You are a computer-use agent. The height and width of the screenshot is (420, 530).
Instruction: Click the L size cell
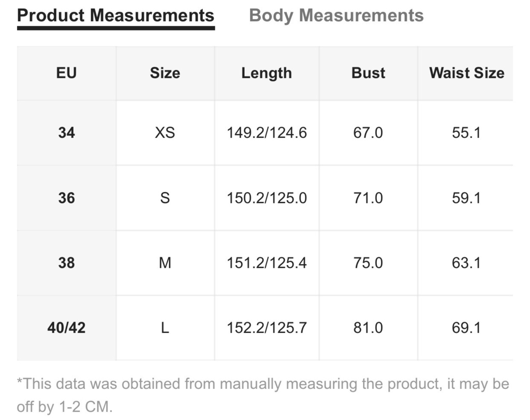coord(165,328)
